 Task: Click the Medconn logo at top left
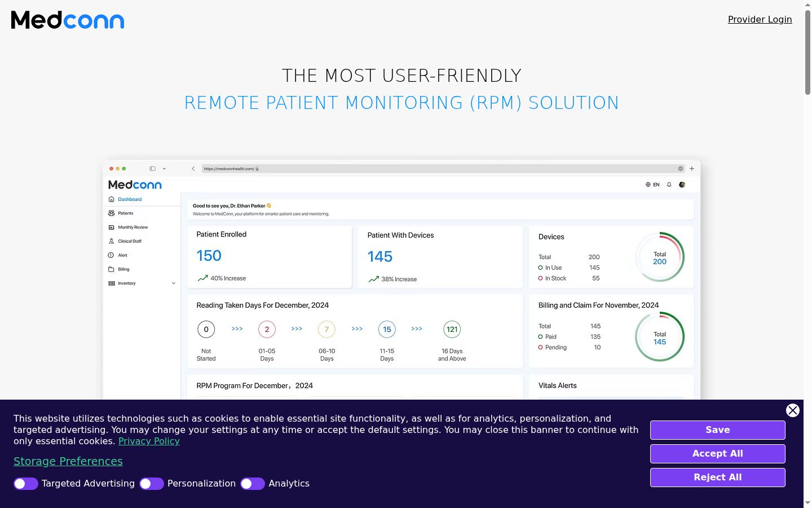point(68,20)
